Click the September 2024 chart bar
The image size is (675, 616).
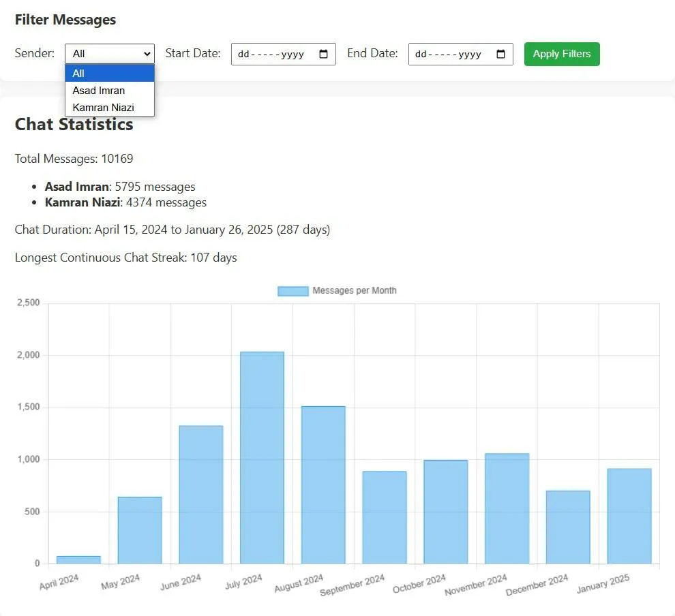(x=385, y=518)
